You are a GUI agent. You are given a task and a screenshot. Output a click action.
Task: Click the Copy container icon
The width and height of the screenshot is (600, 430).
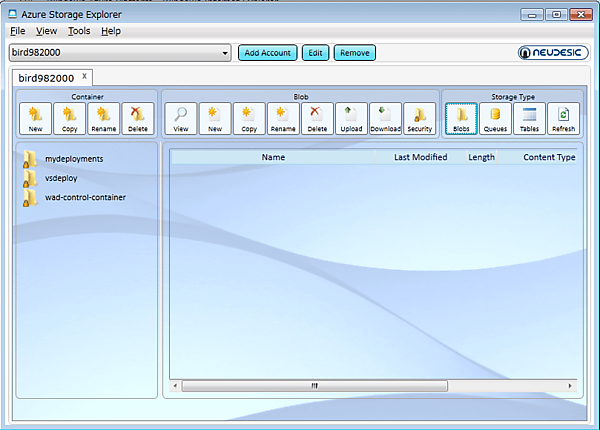[x=69, y=119]
